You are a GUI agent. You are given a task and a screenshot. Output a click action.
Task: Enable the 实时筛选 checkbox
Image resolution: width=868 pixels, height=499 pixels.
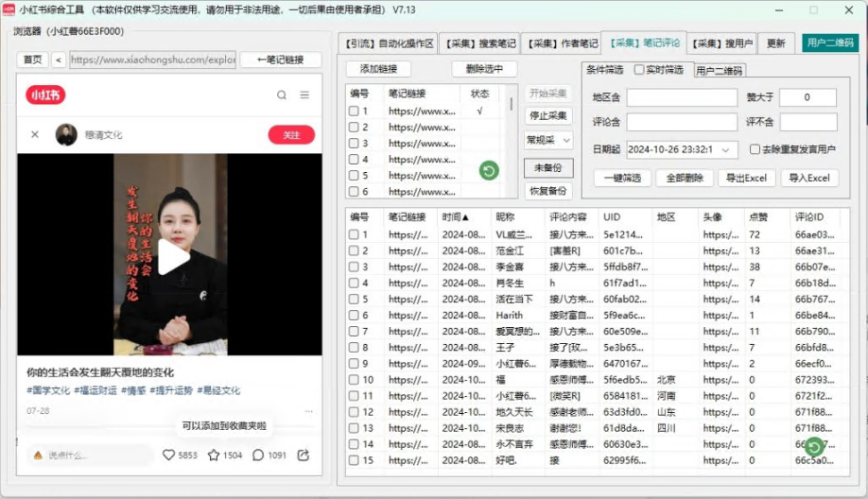pyautogui.click(x=639, y=70)
